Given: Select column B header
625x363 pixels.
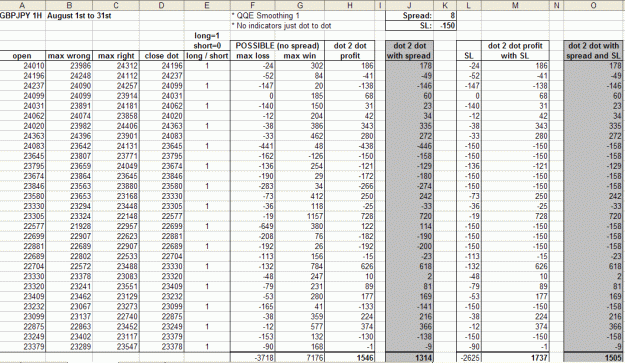Looking at the screenshot, I should [69, 5].
